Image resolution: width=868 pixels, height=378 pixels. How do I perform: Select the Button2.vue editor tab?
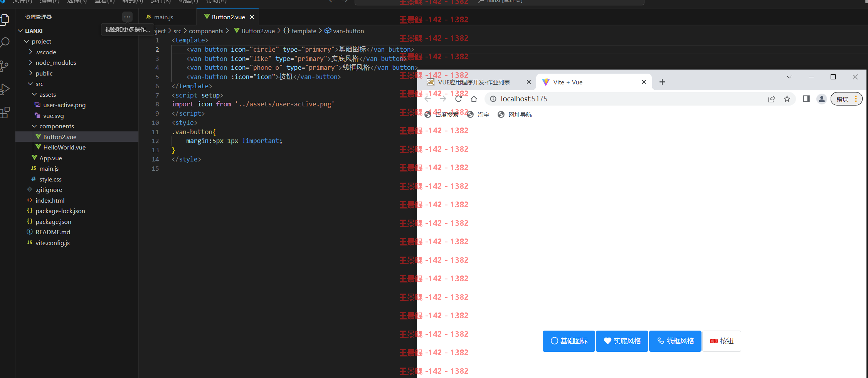228,17
